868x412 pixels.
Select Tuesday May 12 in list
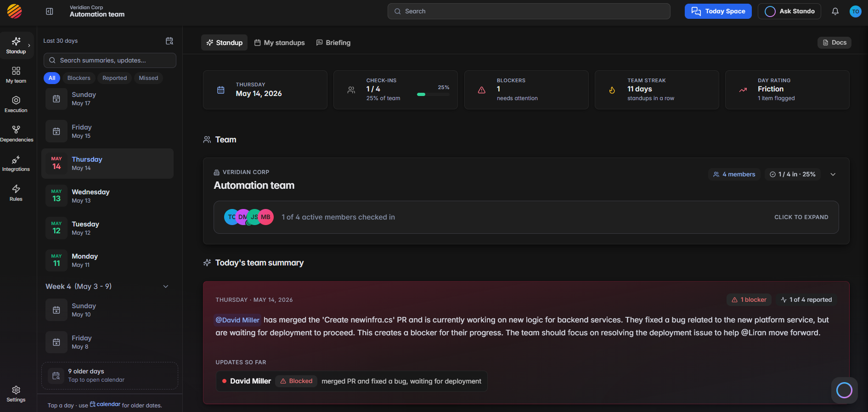[x=107, y=228]
